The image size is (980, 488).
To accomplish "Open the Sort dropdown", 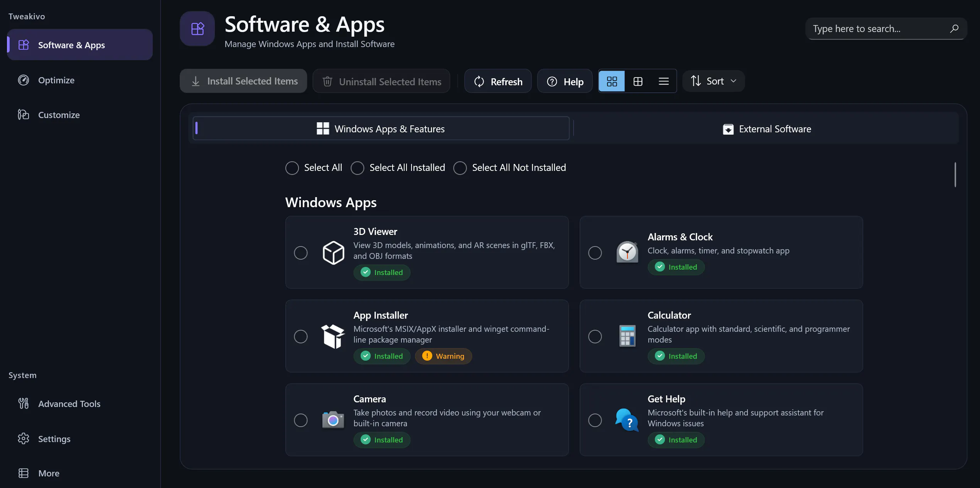I will coord(713,81).
